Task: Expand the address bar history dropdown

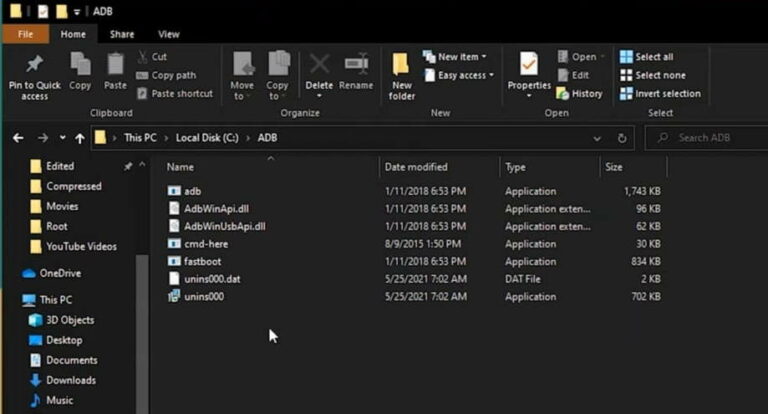Action: point(597,138)
